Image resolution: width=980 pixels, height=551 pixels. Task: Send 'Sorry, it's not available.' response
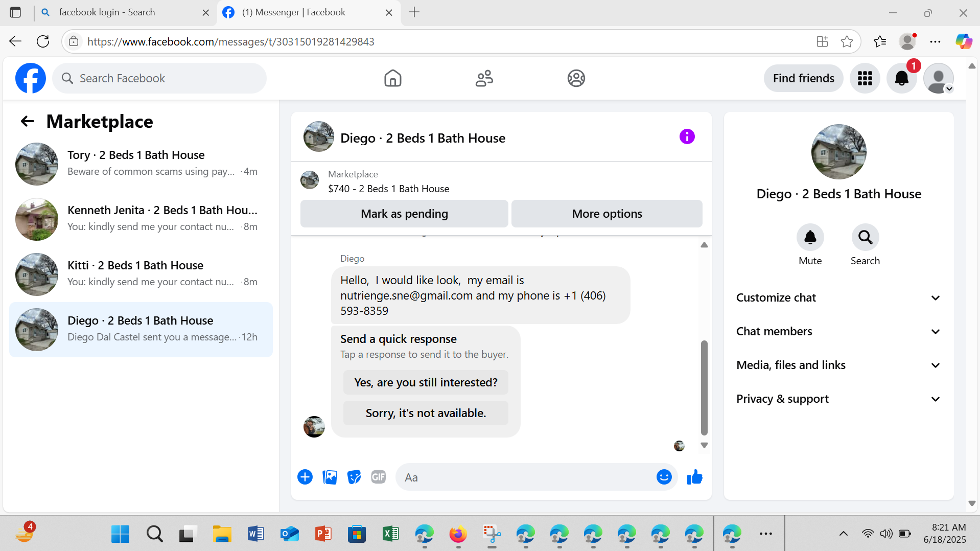tap(426, 413)
